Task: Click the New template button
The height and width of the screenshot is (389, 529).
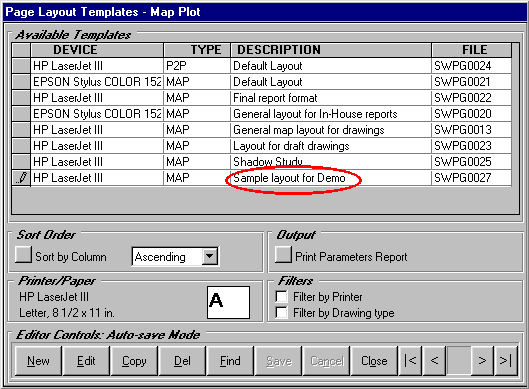Action: click(38, 361)
